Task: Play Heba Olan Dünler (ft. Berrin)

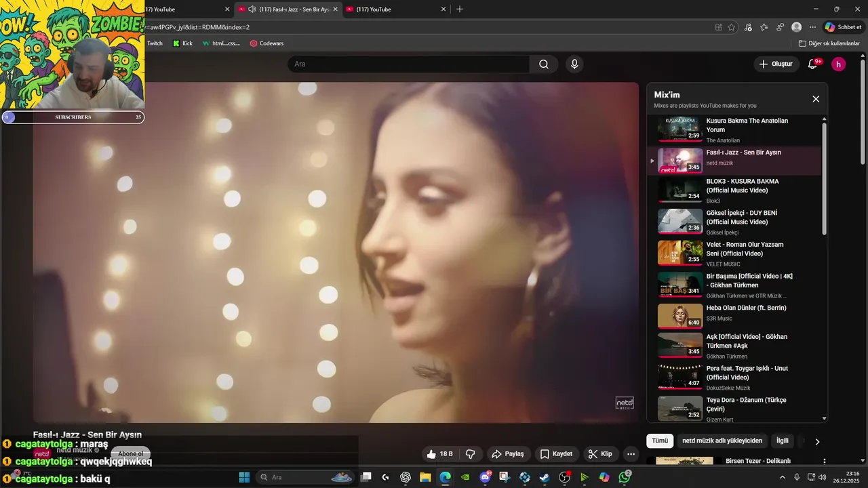Action: 736,317
